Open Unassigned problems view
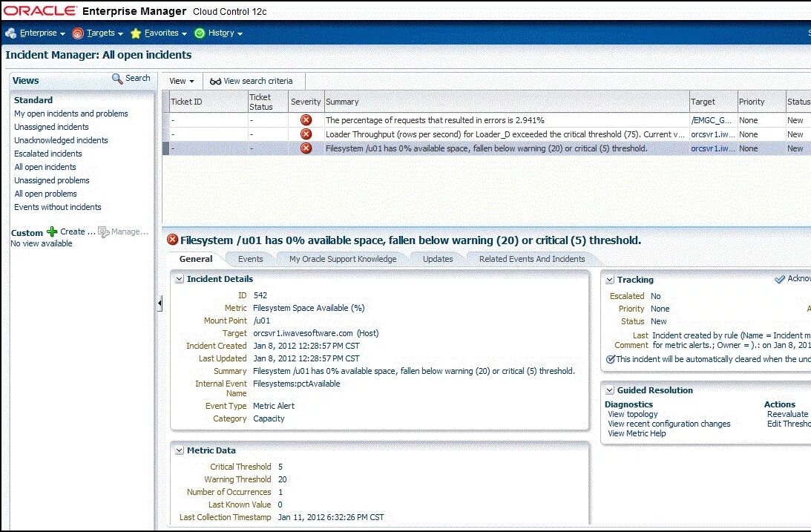811x532 pixels. (52, 180)
